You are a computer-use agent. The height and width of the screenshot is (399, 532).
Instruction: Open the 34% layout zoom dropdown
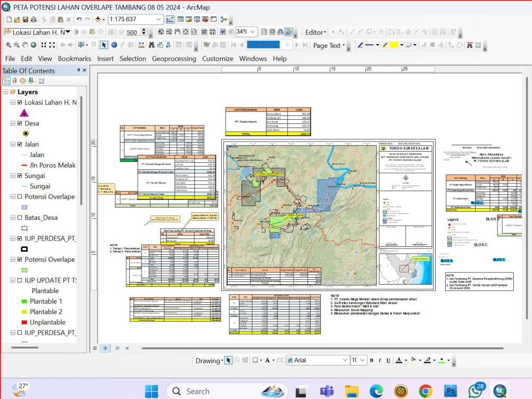tap(252, 31)
